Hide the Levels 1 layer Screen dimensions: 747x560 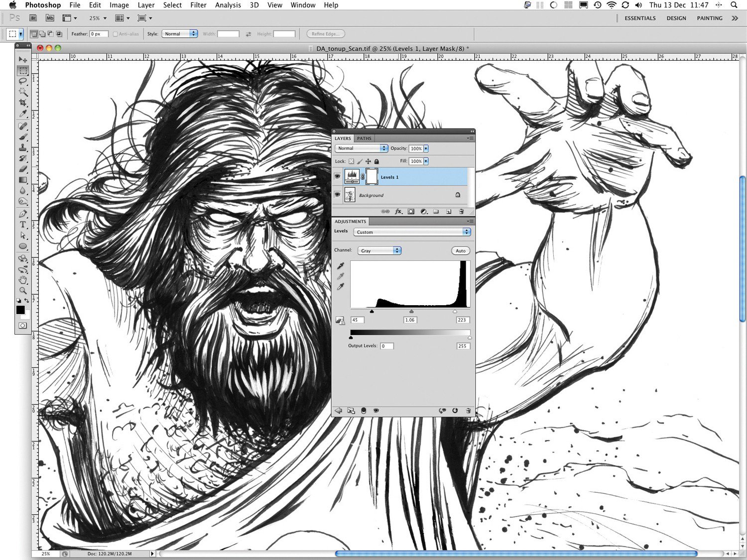point(337,176)
